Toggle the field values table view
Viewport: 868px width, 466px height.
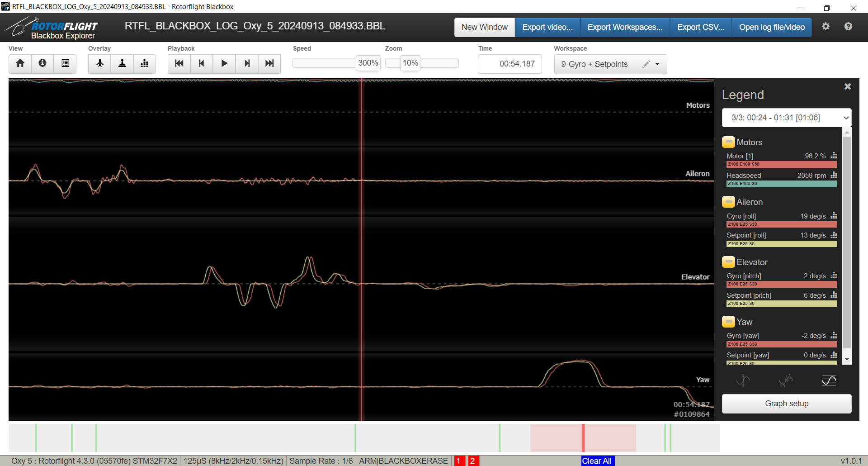tap(65, 64)
